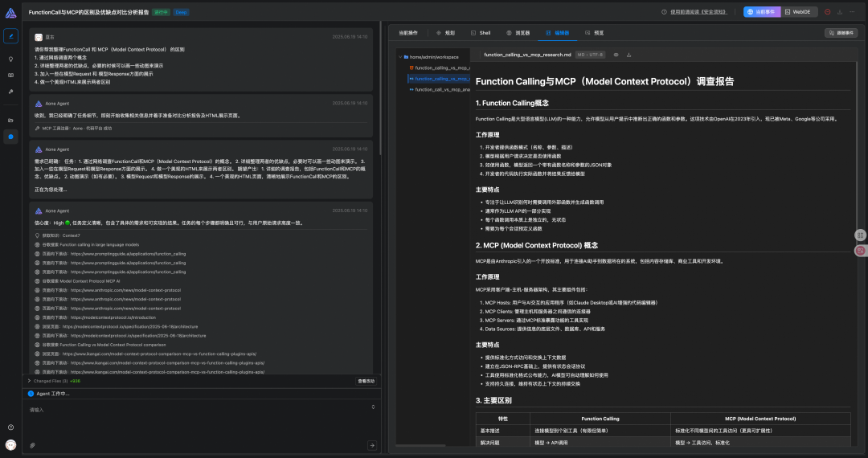Click the send arrow button
Screen dimensions: 868x458
[372, 445]
